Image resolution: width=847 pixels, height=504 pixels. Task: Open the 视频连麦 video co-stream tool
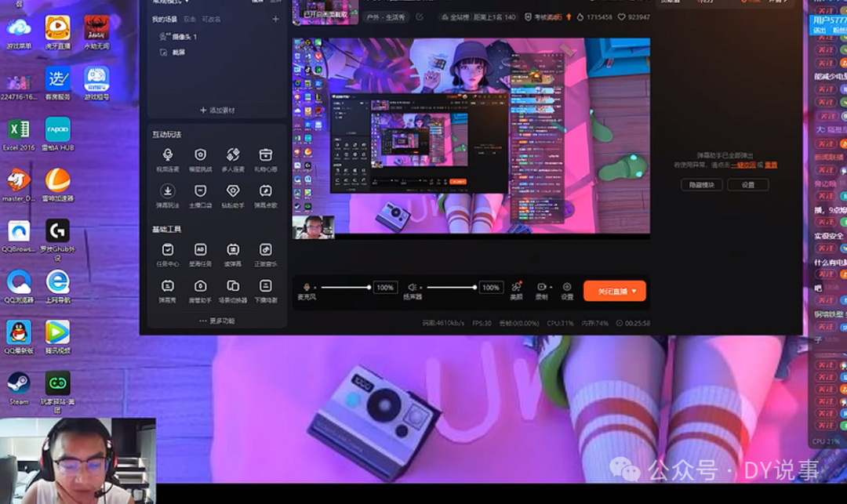click(168, 160)
